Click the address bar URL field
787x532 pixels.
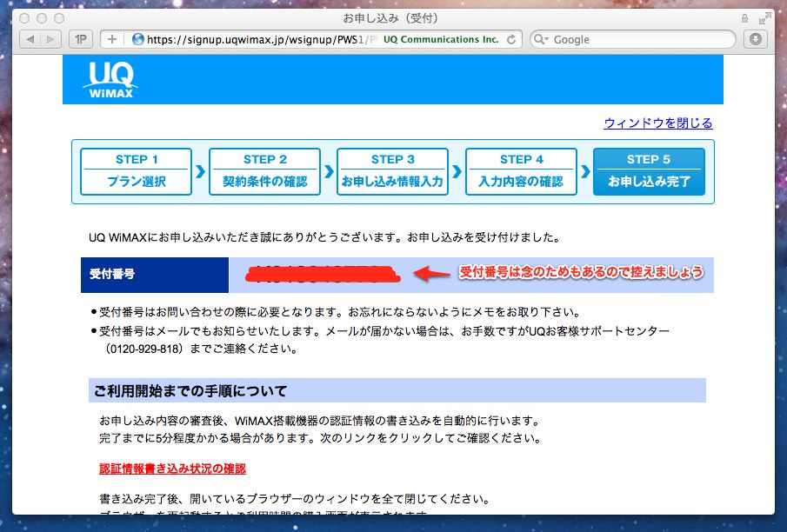point(311,39)
